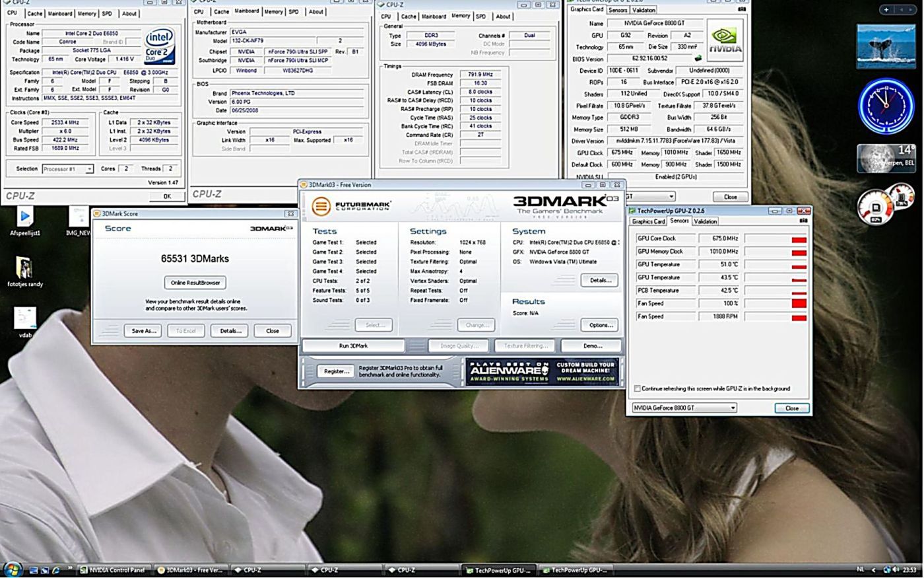
Task: Click Details... in 3DMark03 System section
Action: [x=600, y=280]
